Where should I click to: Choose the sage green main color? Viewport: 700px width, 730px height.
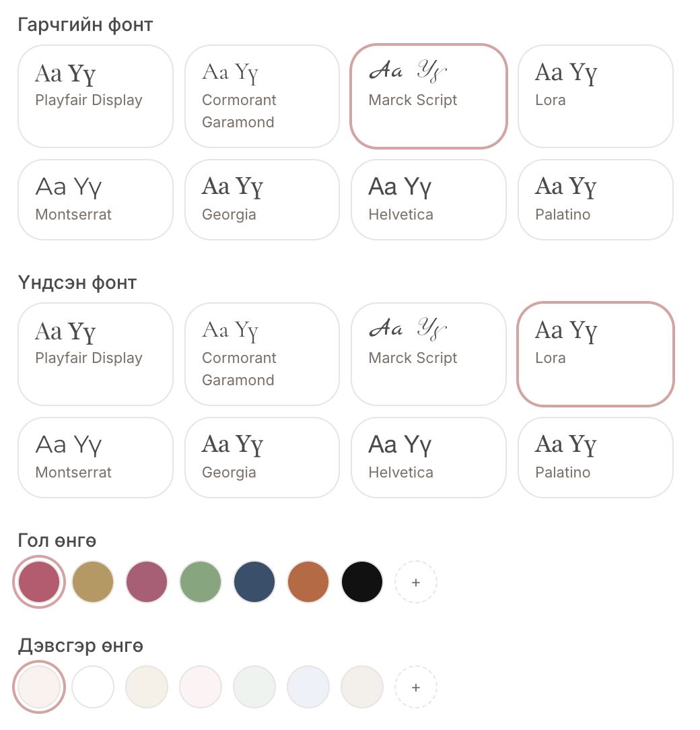coord(201,582)
